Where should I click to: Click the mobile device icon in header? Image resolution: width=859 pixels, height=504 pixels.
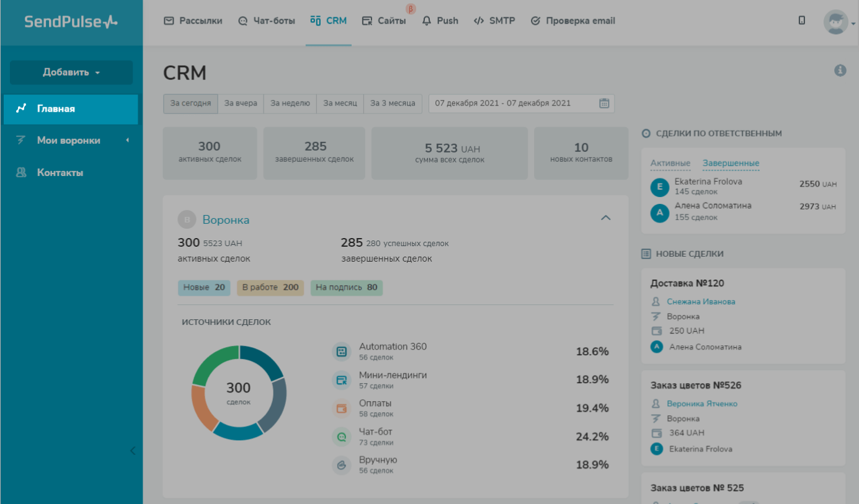click(802, 20)
